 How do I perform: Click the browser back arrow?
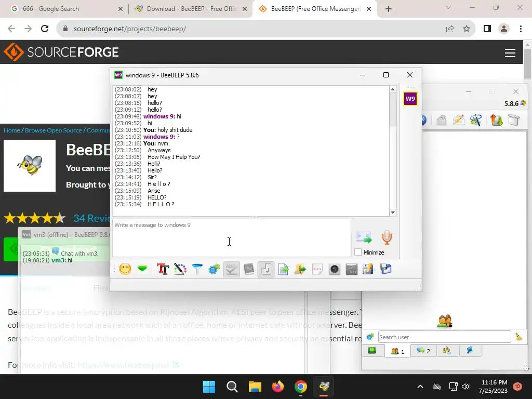coord(11,29)
